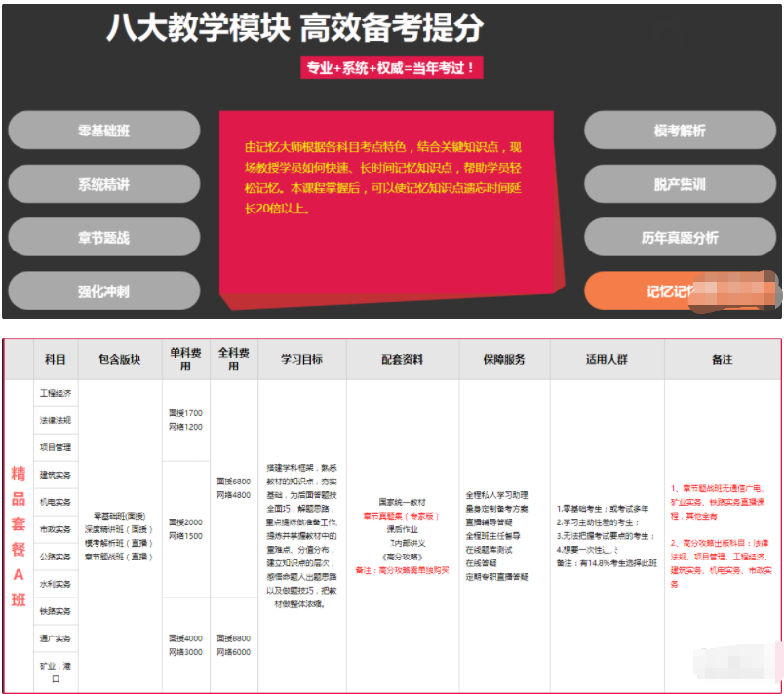This screenshot has width=784, height=694.
Task: Open the 系统精讲 module tab
Action: pyautogui.click(x=104, y=184)
